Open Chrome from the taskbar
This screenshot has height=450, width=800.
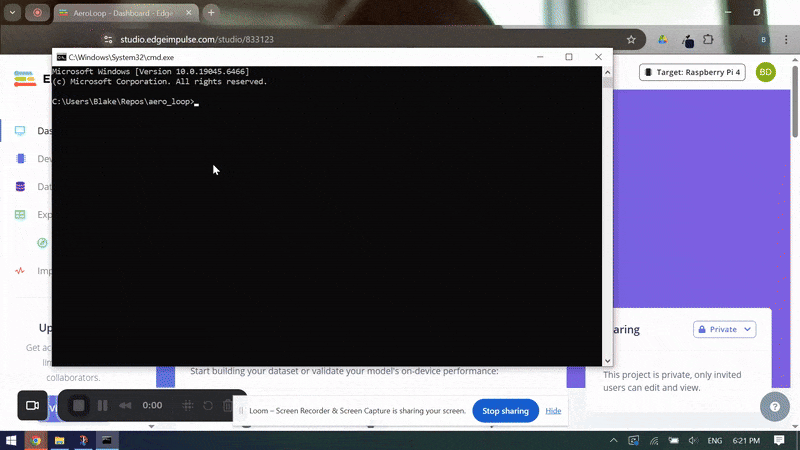point(36,440)
